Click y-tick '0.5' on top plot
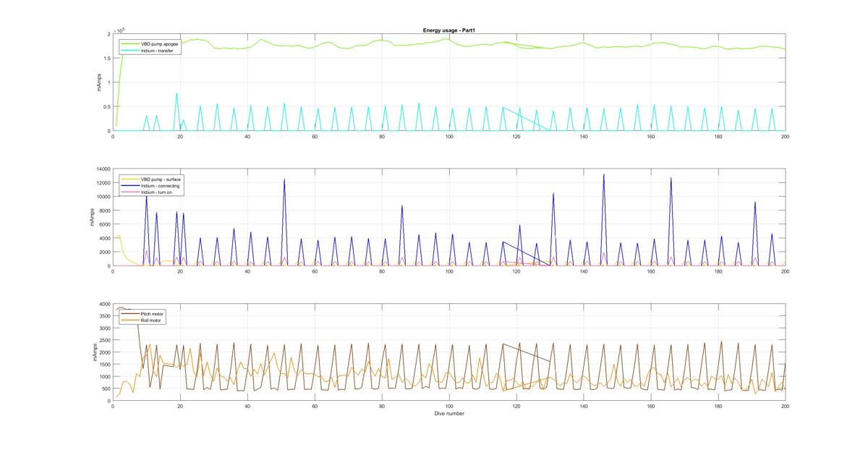 click(106, 107)
